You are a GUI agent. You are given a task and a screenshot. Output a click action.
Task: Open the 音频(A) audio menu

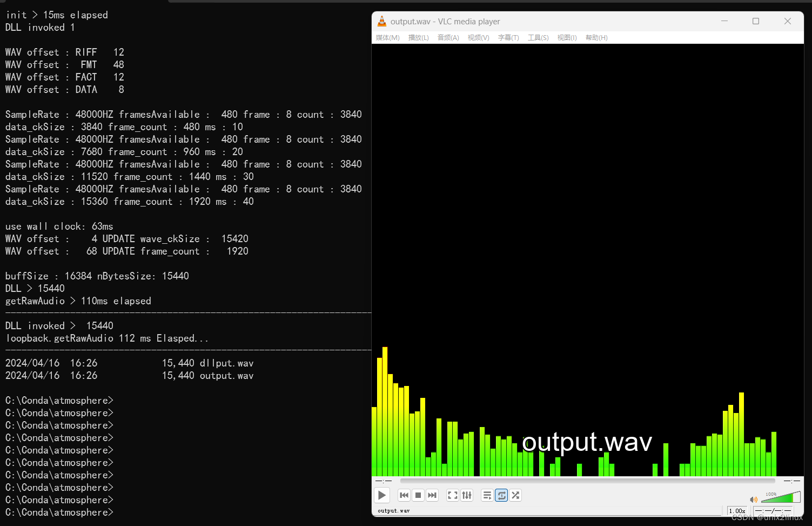click(448, 37)
